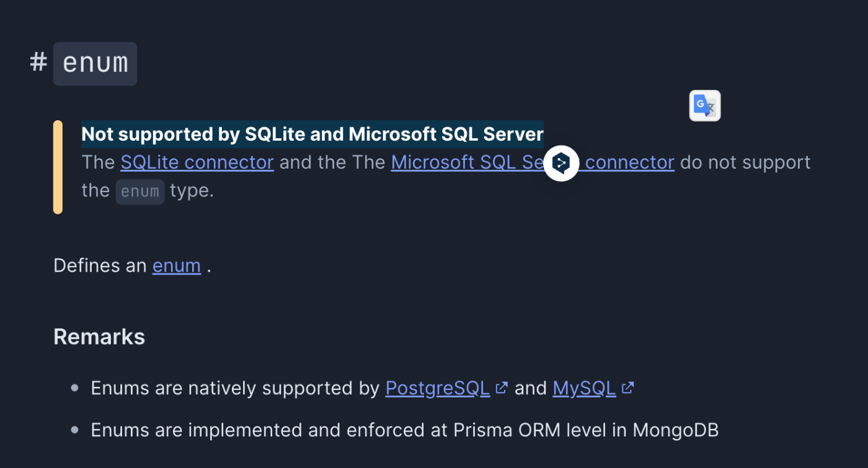Click the yellow warning bar of callout
Viewport: 868px width, 468px height.
(58, 167)
